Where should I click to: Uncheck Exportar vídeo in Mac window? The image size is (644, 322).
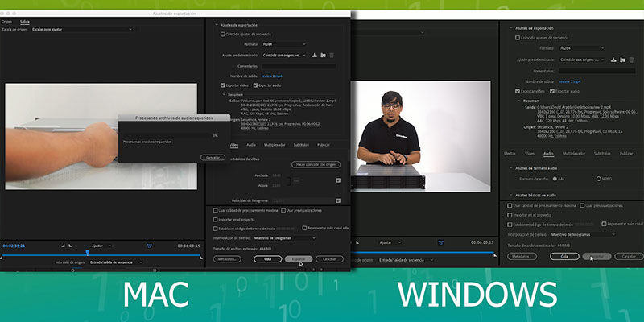pos(223,85)
